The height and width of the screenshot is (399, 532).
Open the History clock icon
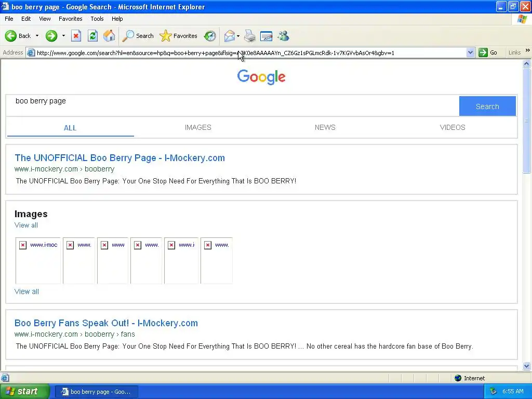(210, 36)
